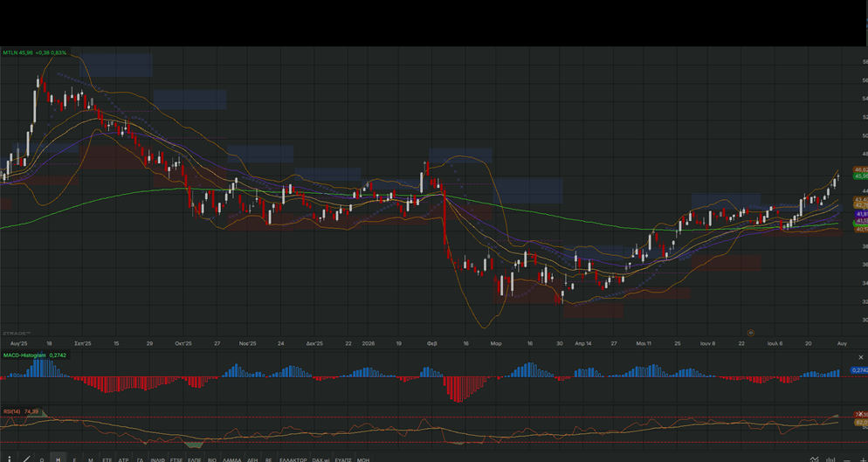
Task: Select the daily H timeframe
Action: point(59,459)
